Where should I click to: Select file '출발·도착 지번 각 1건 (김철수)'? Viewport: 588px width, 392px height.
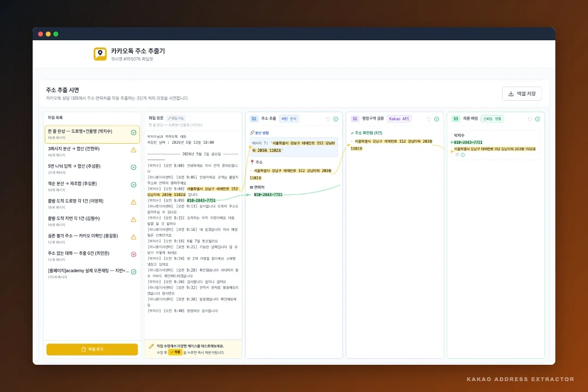click(92, 222)
